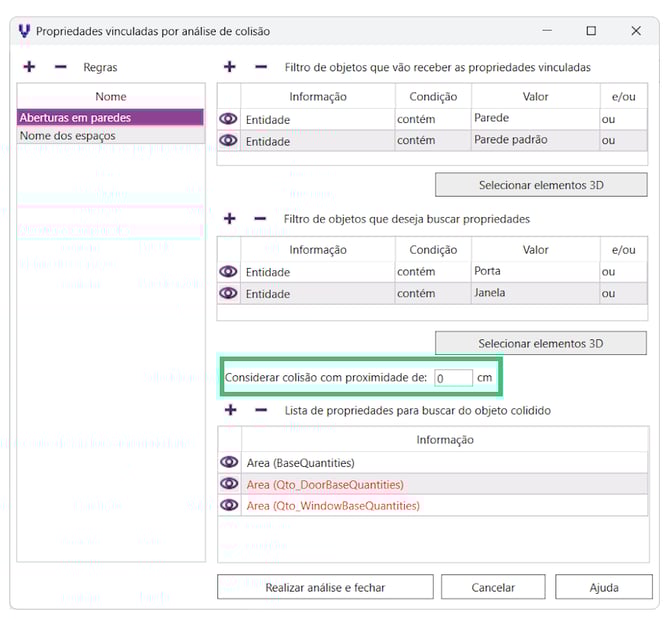
Task: Open 'ou' operator in Janela row
Action: [622, 294]
